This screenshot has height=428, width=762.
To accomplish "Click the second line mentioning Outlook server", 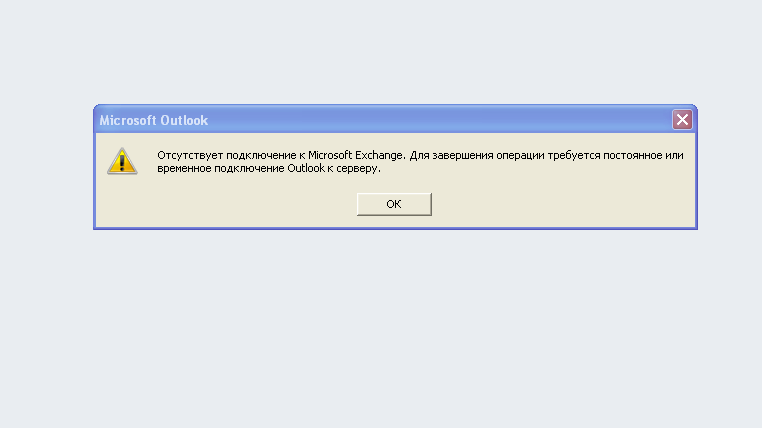I will tap(269, 168).
